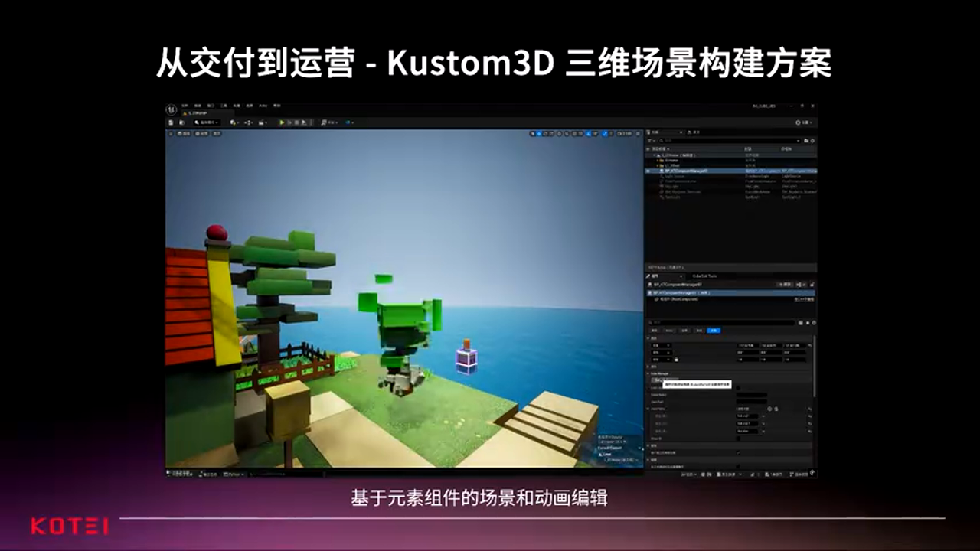
Task: Click the Outliner settings gear icon
Action: coord(812,141)
